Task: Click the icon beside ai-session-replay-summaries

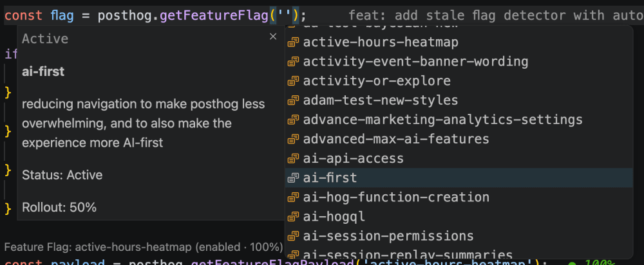Action: [x=293, y=255]
